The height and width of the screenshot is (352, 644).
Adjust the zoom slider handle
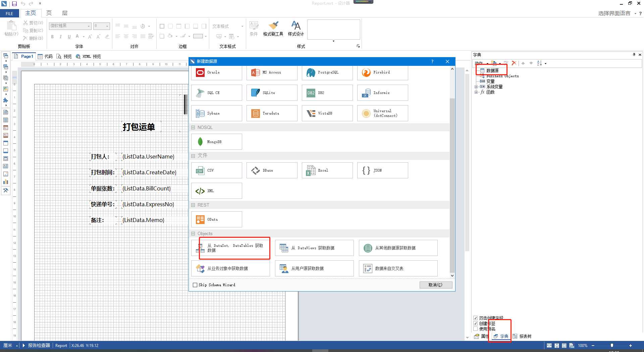click(x=612, y=346)
